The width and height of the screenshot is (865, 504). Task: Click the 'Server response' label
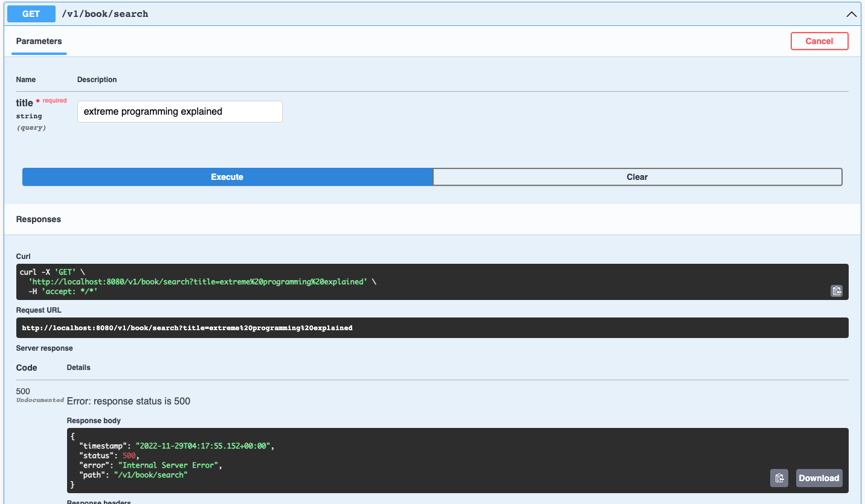coord(45,348)
